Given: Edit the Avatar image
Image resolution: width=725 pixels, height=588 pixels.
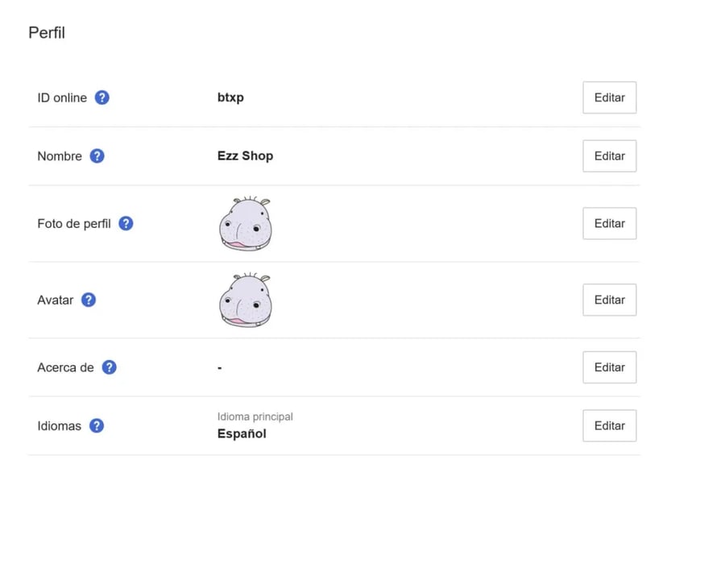Looking at the screenshot, I should 610,300.
